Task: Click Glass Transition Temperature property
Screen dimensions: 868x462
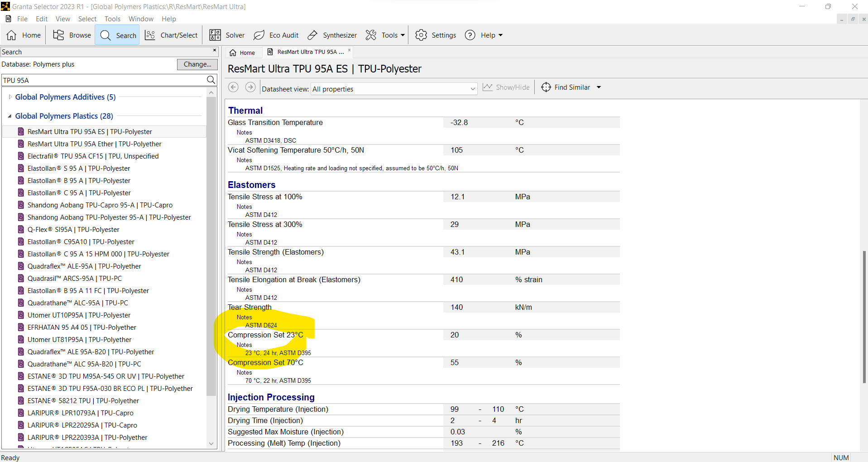Action: 275,122
